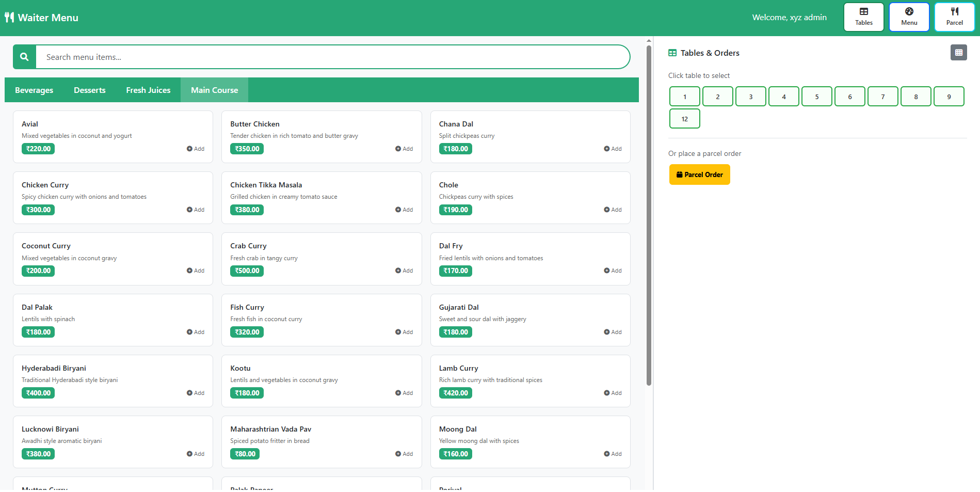Viewport: 980px width, 492px height.
Task: Click the Parcel Order button
Action: coord(699,174)
